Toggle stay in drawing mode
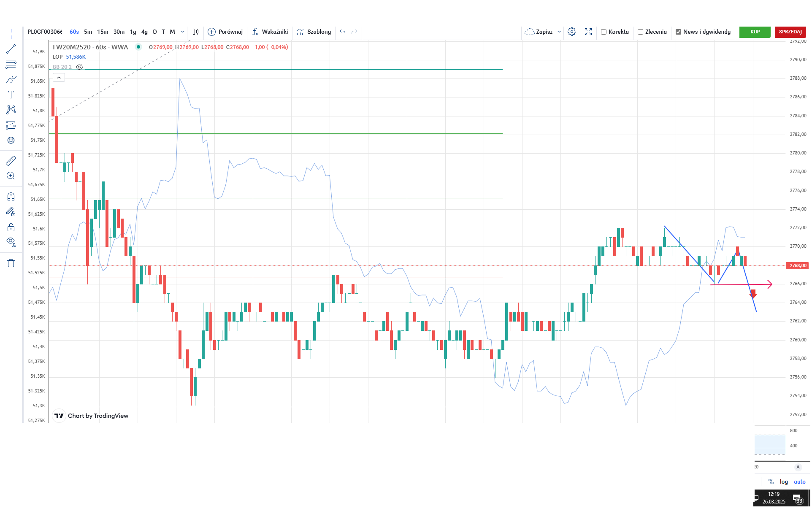The image size is (812, 514). [11, 211]
